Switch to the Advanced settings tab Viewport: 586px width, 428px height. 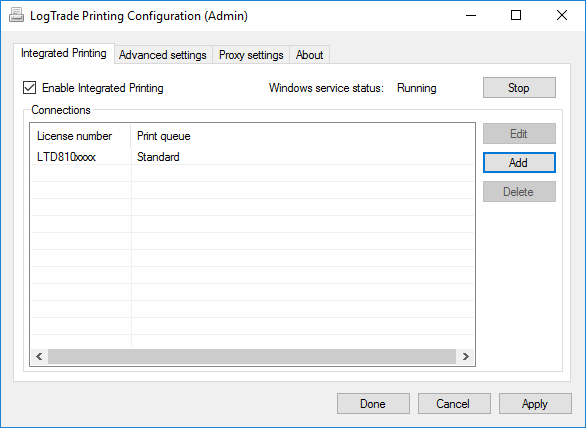163,55
